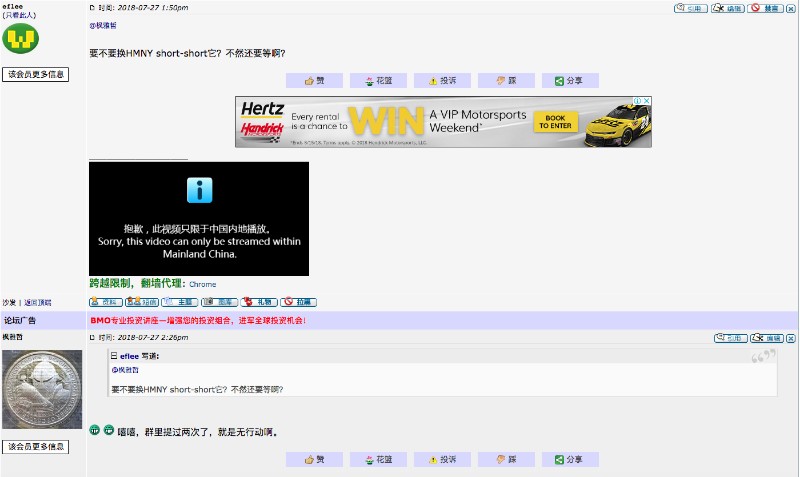Open the 主题 topics button in member toolbar
Screen dimensions: 800x477
point(180,302)
